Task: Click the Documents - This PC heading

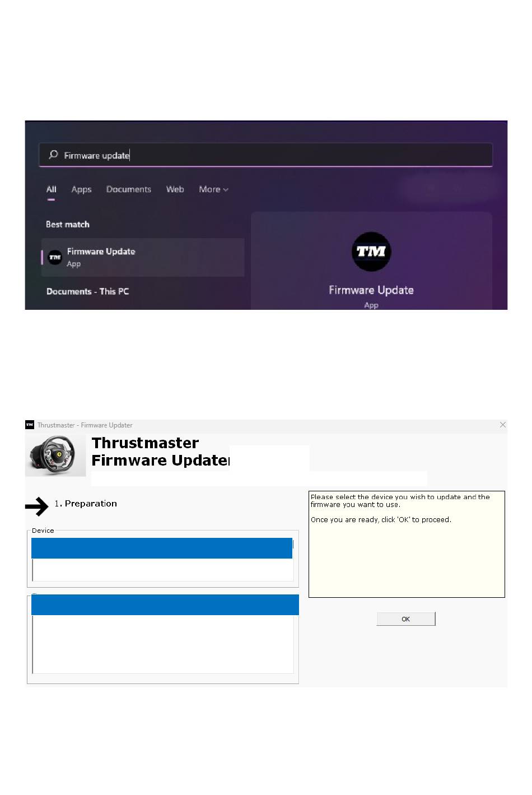Action: (87, 291)
